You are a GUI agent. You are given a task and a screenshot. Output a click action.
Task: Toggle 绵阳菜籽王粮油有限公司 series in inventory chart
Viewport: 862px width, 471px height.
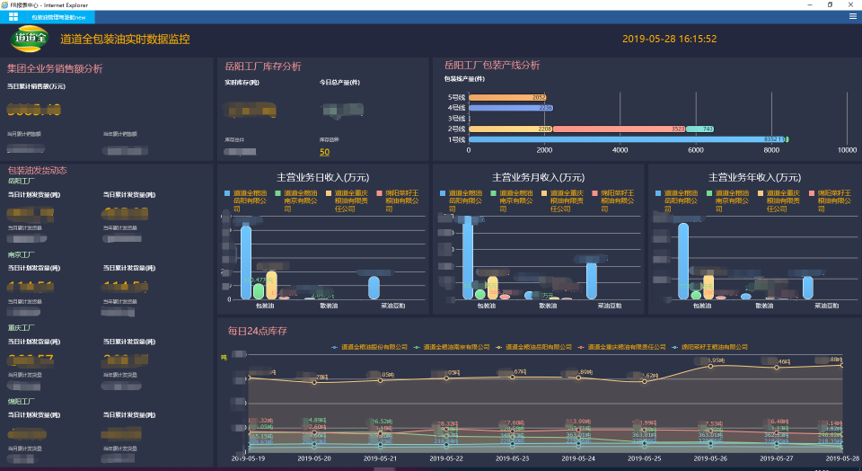[710, 347]
